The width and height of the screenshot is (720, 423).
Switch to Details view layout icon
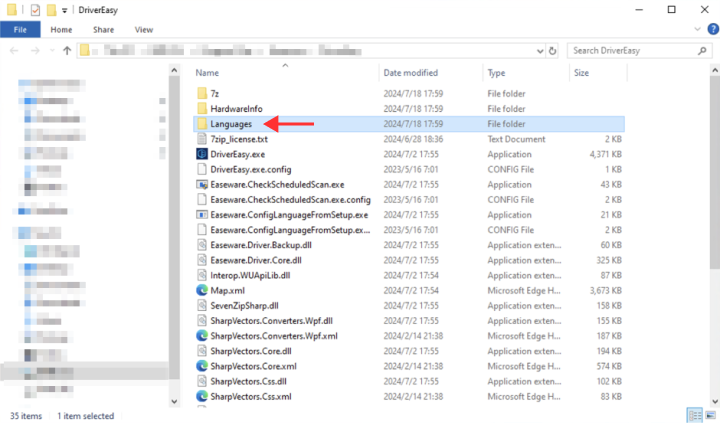click(694, 414)
